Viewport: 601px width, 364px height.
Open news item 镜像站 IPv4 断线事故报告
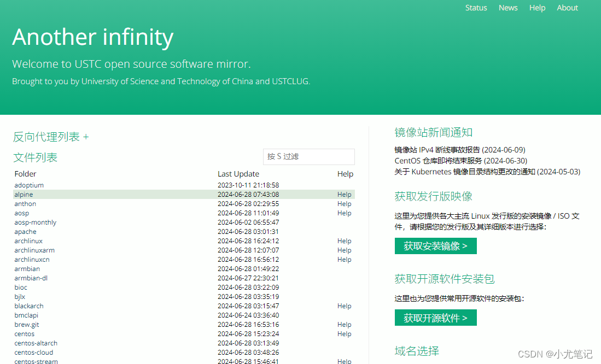pyautogui.click(x=459, y=150)
